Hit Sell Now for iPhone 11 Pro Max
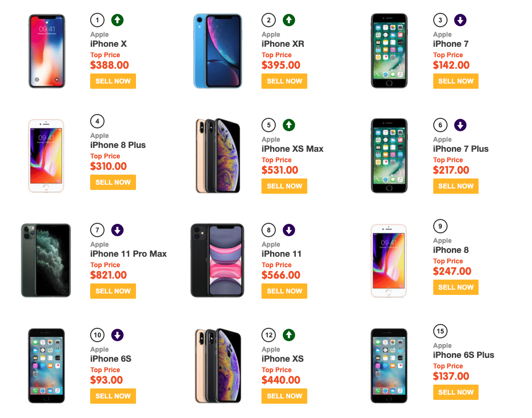 click(x=113, y=291)
